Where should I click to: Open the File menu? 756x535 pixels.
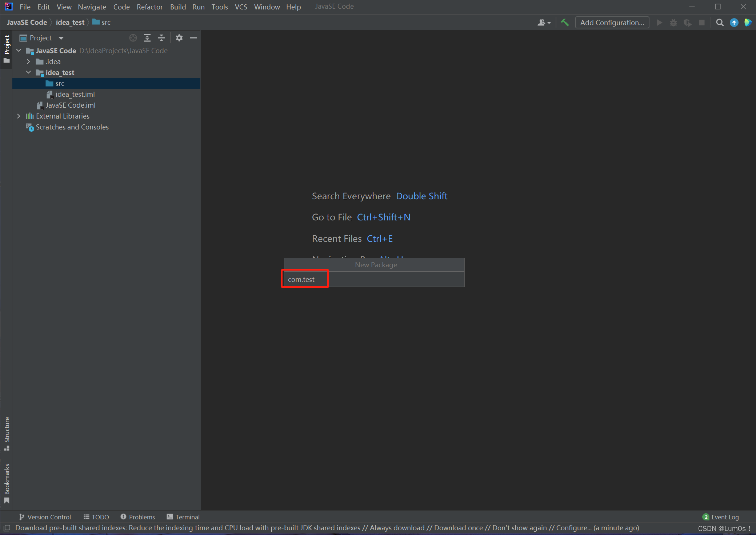click(x=25, y=7)
